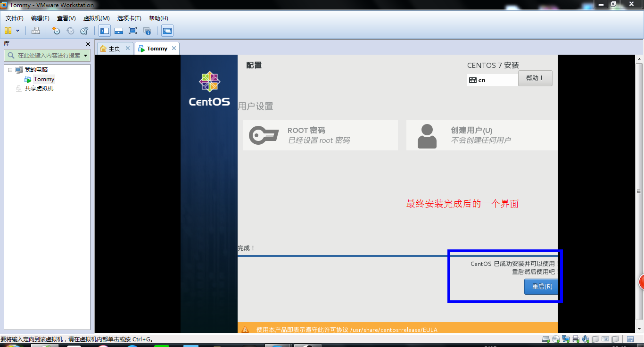Click the camera device status icon

tap(605, 339)
